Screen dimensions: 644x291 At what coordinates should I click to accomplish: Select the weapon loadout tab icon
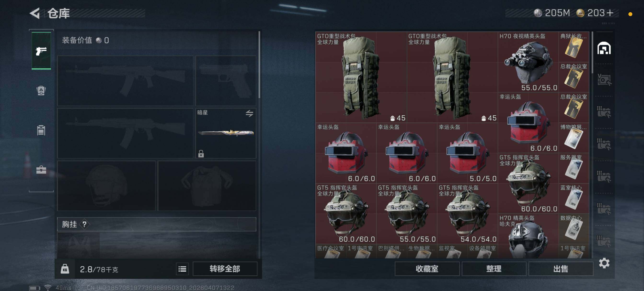pos(41,51)
